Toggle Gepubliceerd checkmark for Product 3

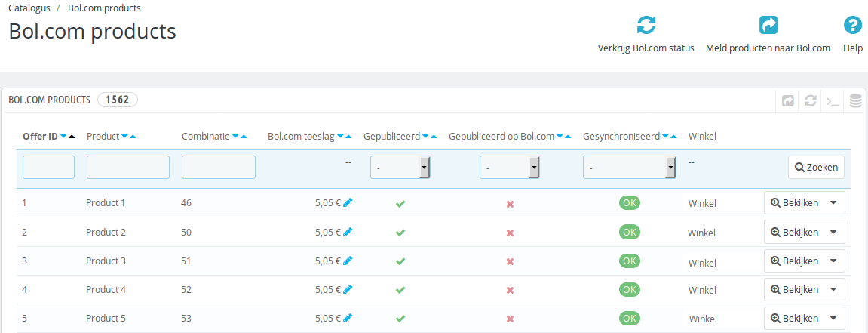click(x=400, y=261)
